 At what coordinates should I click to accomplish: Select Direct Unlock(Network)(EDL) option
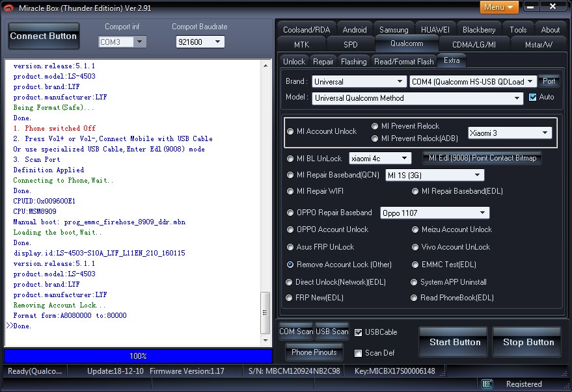(x=289, y=282)
